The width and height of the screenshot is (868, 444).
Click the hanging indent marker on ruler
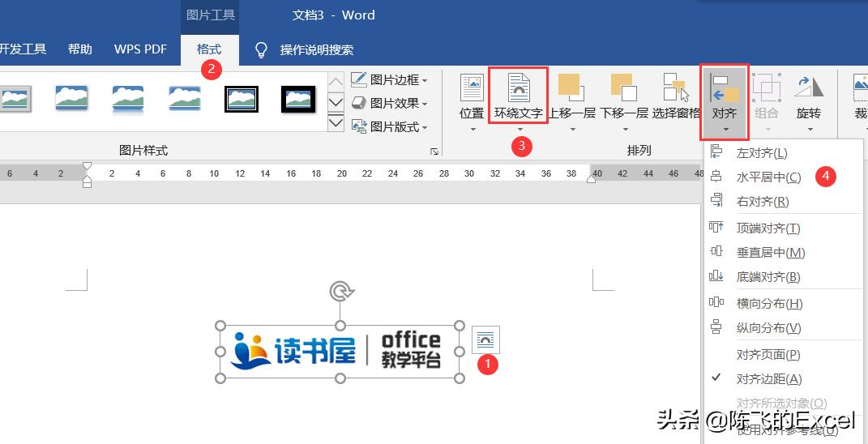click(87, 178)
